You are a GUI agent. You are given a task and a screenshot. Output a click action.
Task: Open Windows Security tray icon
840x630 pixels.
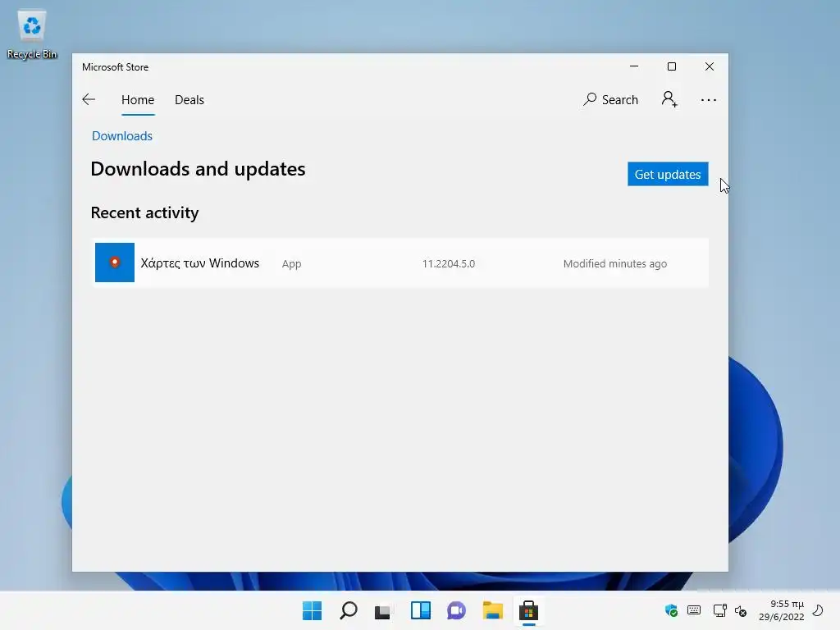(x=671, y=610)
